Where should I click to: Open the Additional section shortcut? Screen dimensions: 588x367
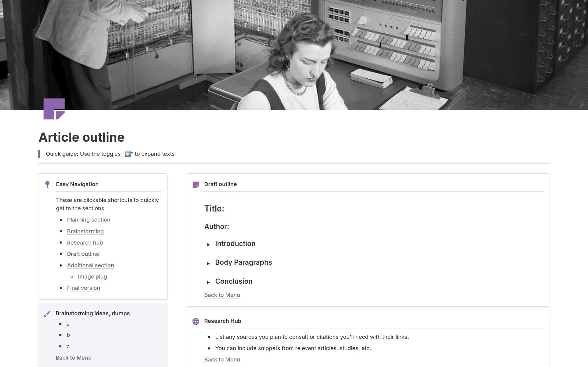90,265
